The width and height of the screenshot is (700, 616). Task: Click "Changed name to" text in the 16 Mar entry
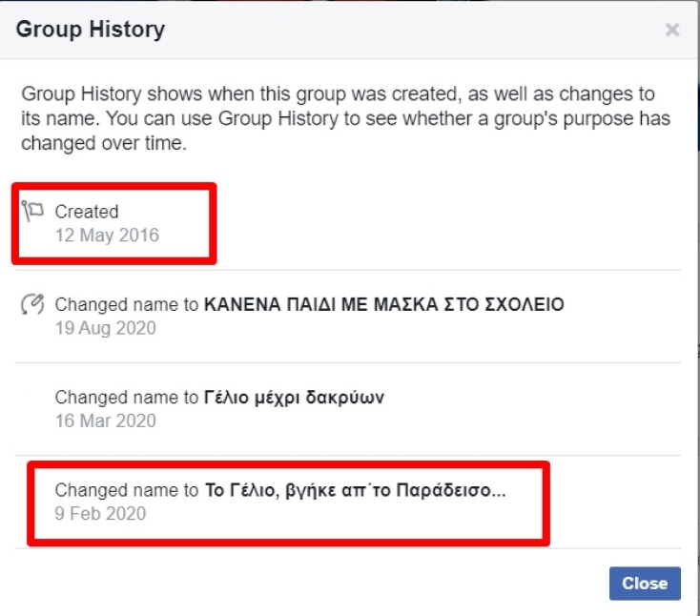click(x=128, y=398)
